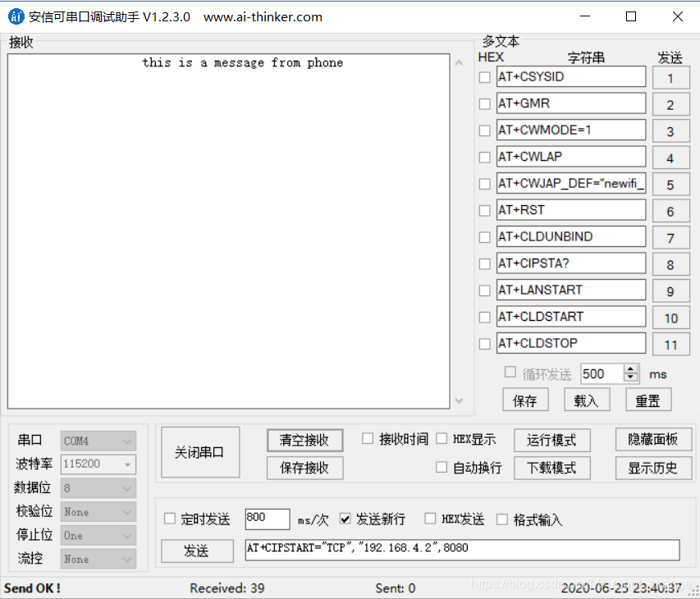Click the AT+GMR text field
Viewport: 700px width, 599px height.
(571, 103)
